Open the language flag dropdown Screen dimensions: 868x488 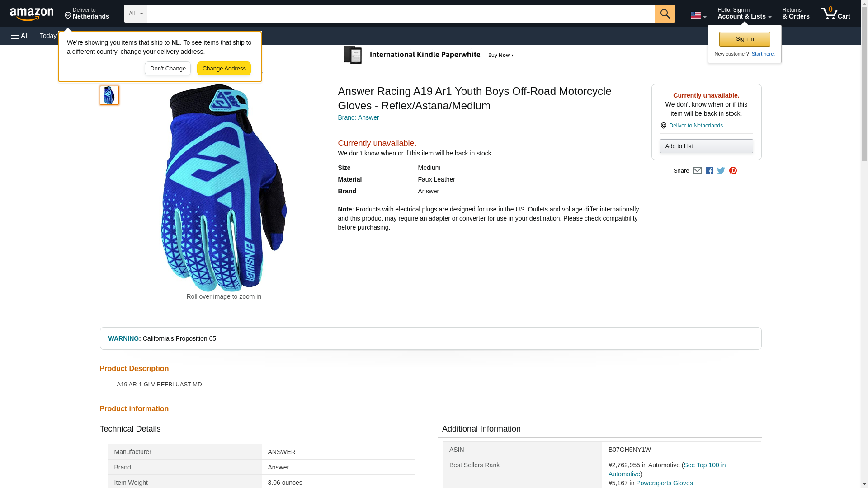(698, 15)
